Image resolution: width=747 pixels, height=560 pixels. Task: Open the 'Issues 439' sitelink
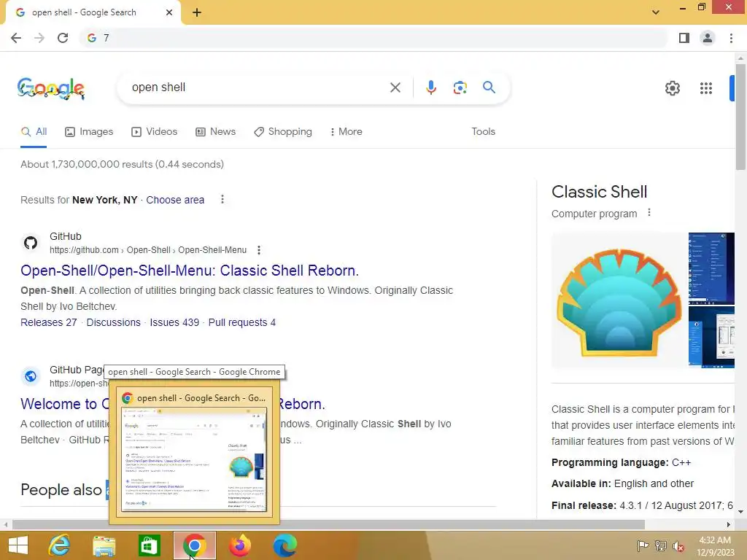(174, 322)
